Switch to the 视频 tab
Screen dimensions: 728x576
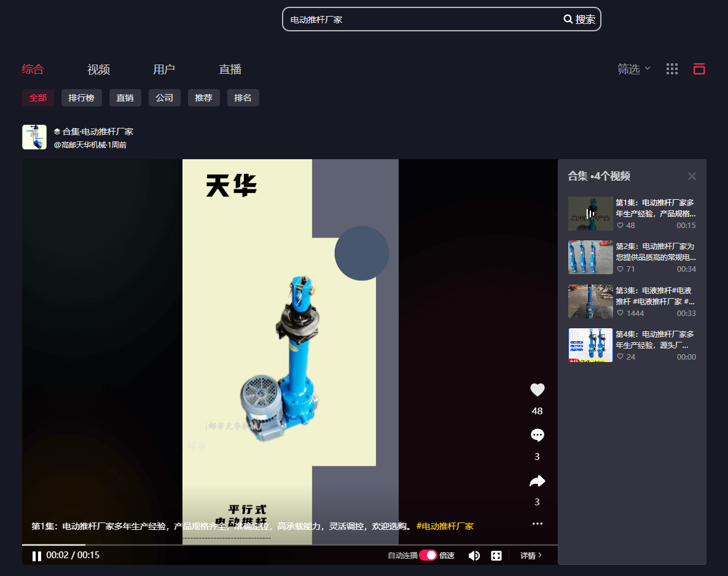click(x=98, y=69)
